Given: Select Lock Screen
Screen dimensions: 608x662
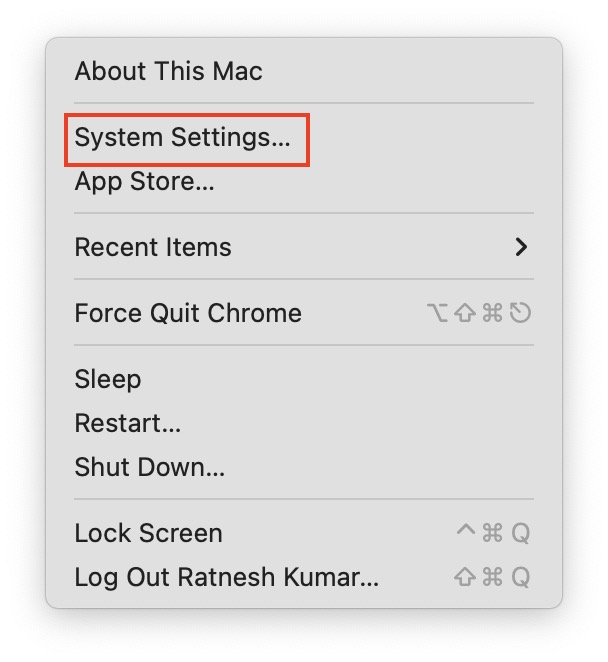Looking at the screenshot, I should click(148, 533).
